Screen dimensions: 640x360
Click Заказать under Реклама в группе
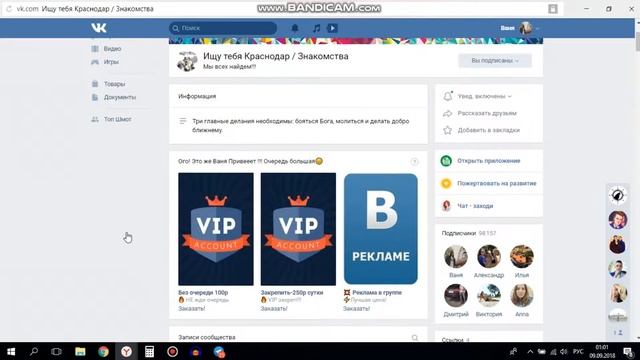point(356,309)
